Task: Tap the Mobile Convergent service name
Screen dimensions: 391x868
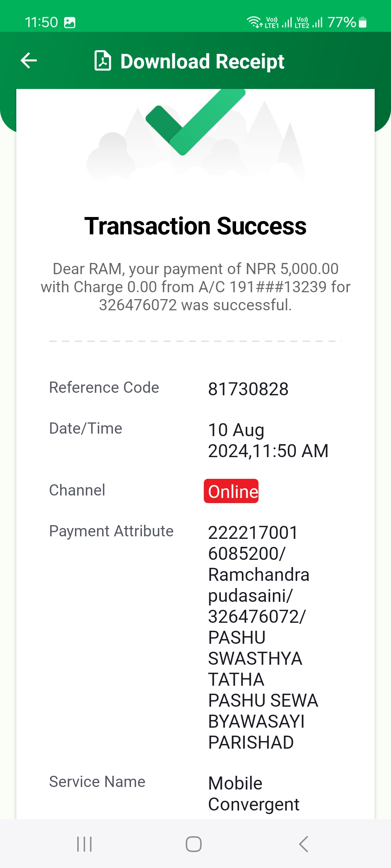Action: tap(254, 794)
